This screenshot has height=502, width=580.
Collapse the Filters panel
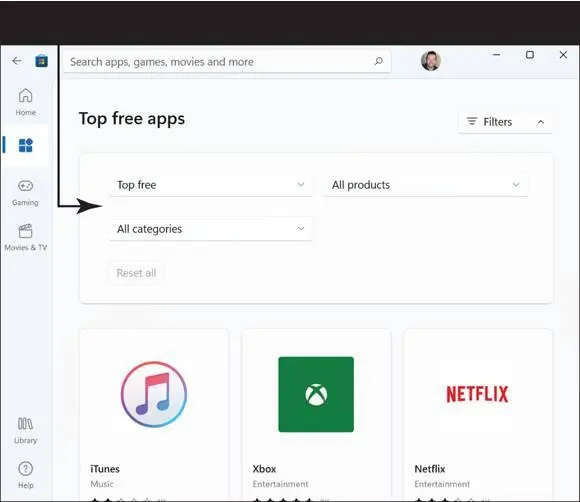505,122
